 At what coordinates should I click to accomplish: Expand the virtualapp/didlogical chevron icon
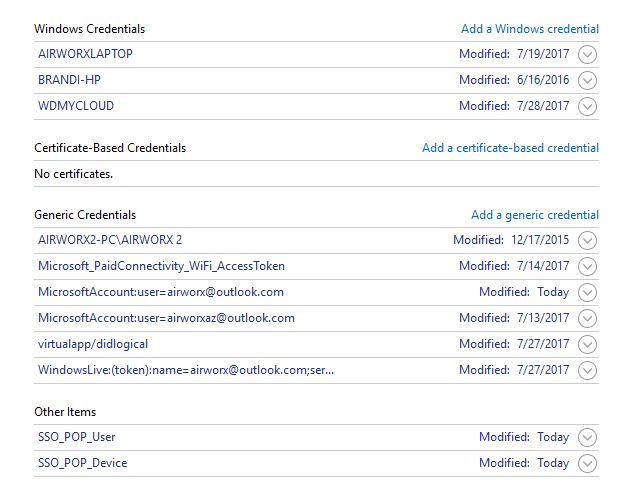(x=587, y=345)
